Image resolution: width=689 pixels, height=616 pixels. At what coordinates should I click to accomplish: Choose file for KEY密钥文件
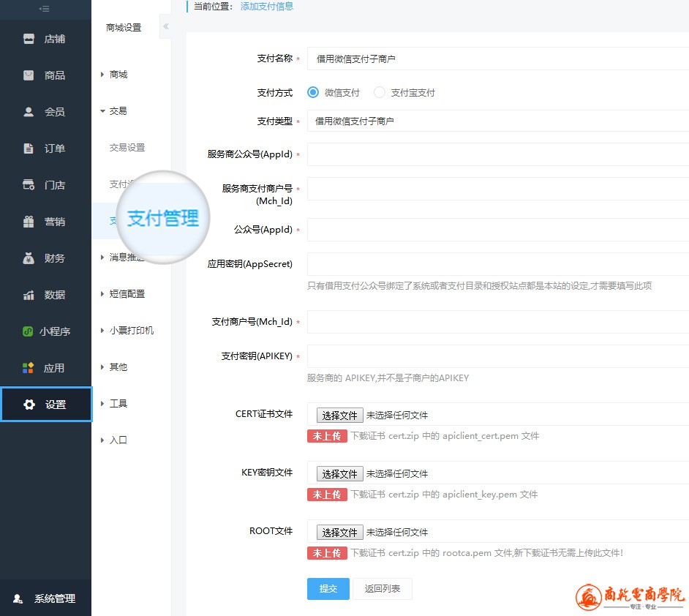339,473
